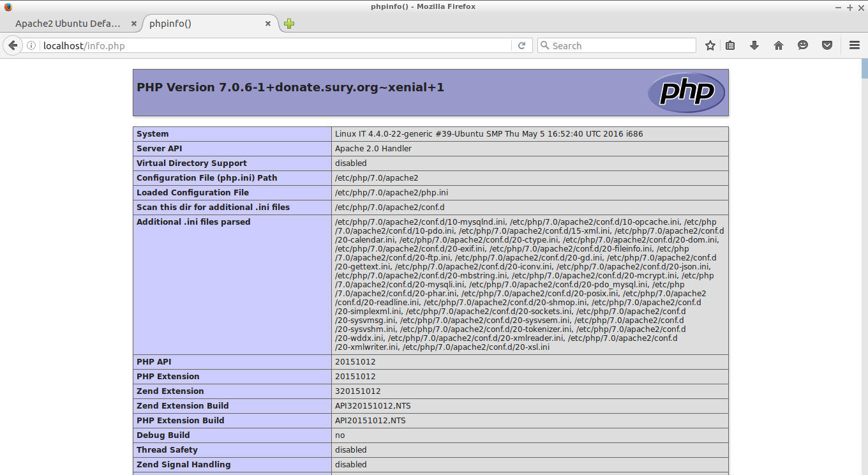Click the Server API label
Image resolution: width=868 pixels, height=475 pixels.
coord(160,149)
